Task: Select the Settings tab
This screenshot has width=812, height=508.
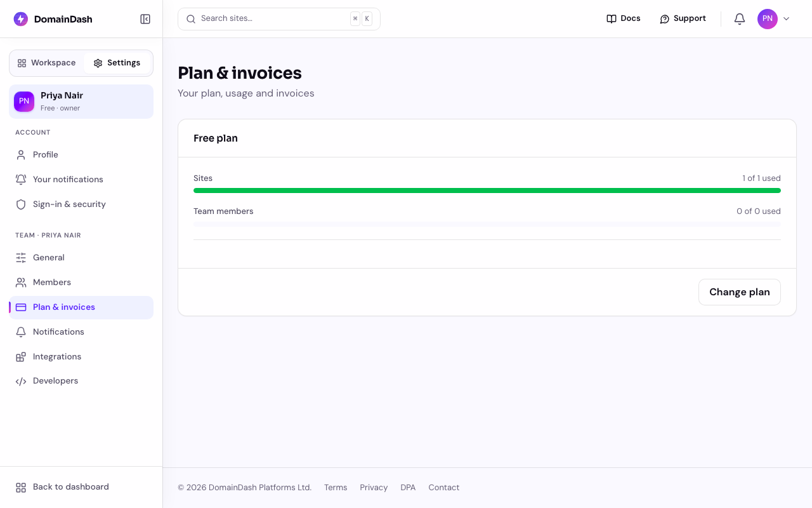Action: 117,63
